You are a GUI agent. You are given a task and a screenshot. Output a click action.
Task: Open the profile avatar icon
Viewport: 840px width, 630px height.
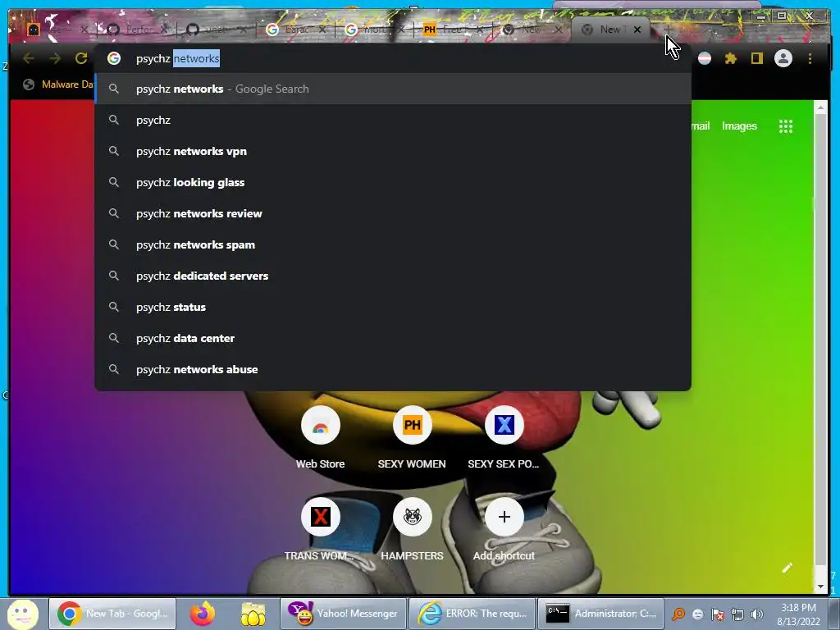[783, 58]
